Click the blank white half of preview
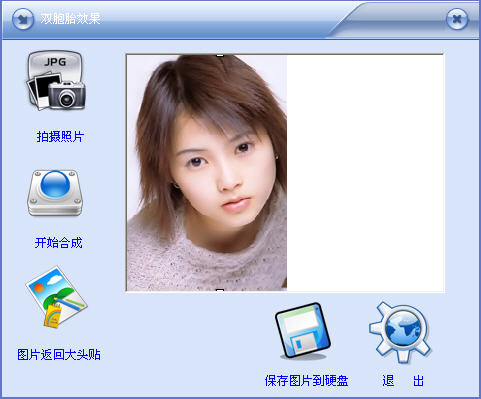The width and height of the screenshot is (481, 399). [365, 173]
